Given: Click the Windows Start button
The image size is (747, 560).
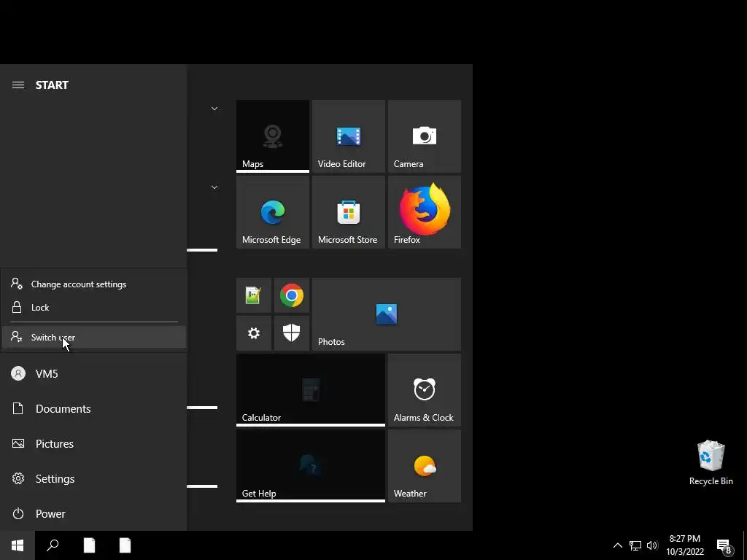Looking at the screenshot, I should click(18, 545).
